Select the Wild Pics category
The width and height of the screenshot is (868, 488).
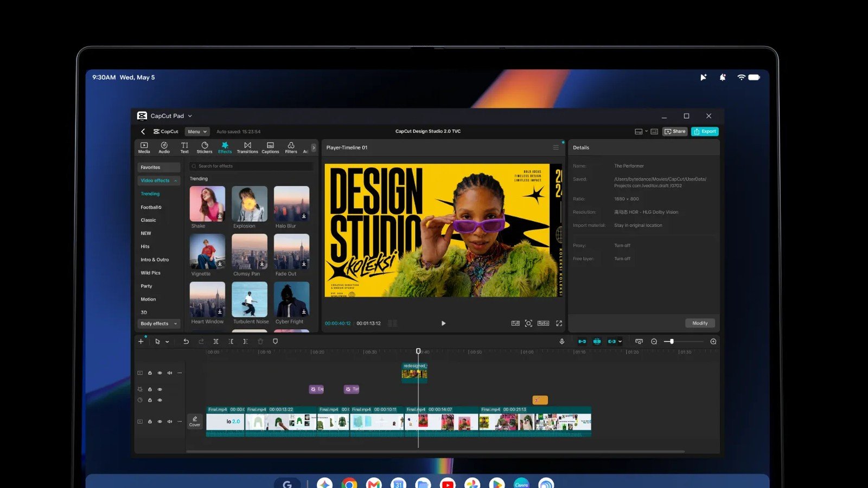pyautogui.click(x=150, y=273)
